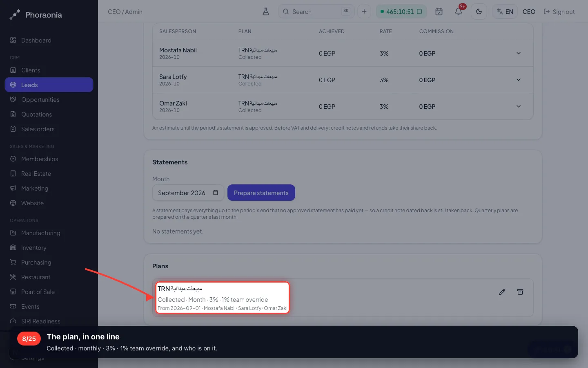Archive the plan with box icon
588x368 pixels.
[x=520, y=292]
